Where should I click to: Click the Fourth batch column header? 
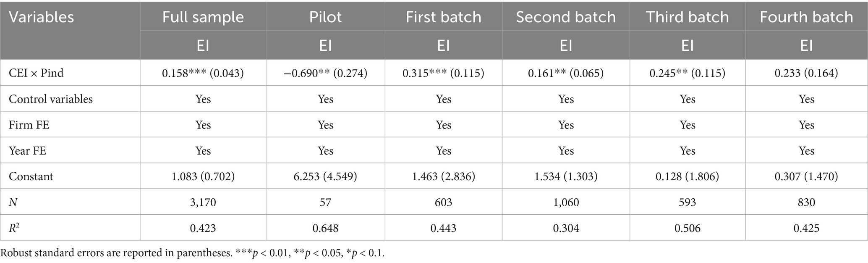[x=806, y=17]
